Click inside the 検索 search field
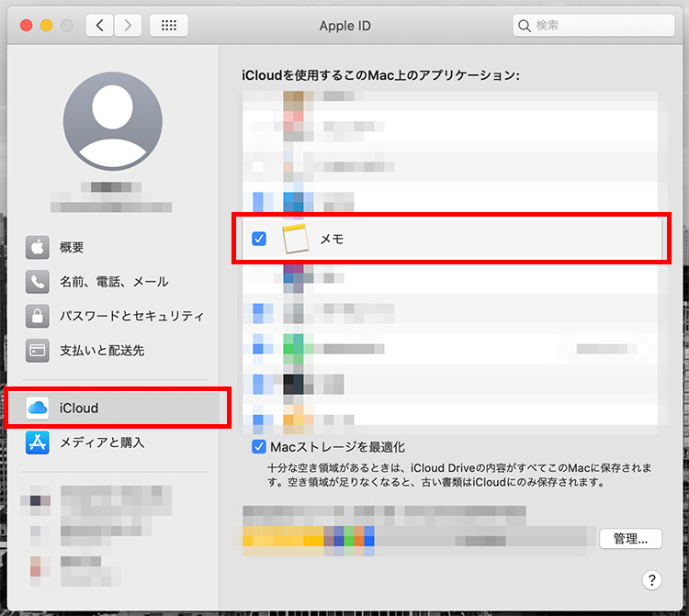Screen dimensions: 689x616 point(593,26)
